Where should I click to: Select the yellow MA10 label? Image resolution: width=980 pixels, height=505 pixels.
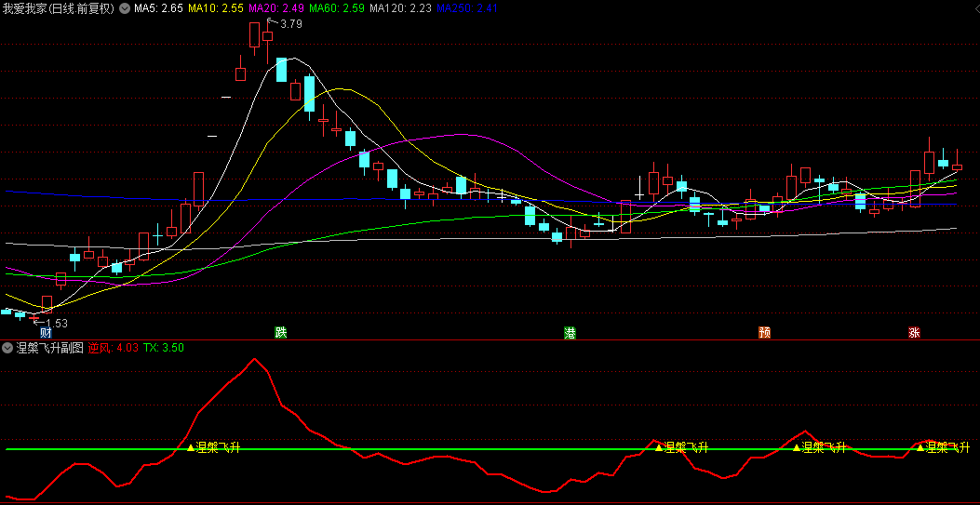pos(216,8)
